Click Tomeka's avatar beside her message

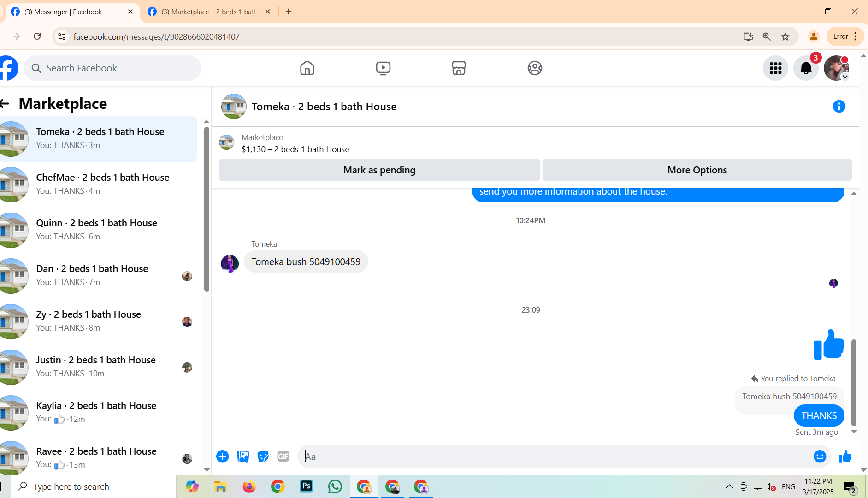230,264
